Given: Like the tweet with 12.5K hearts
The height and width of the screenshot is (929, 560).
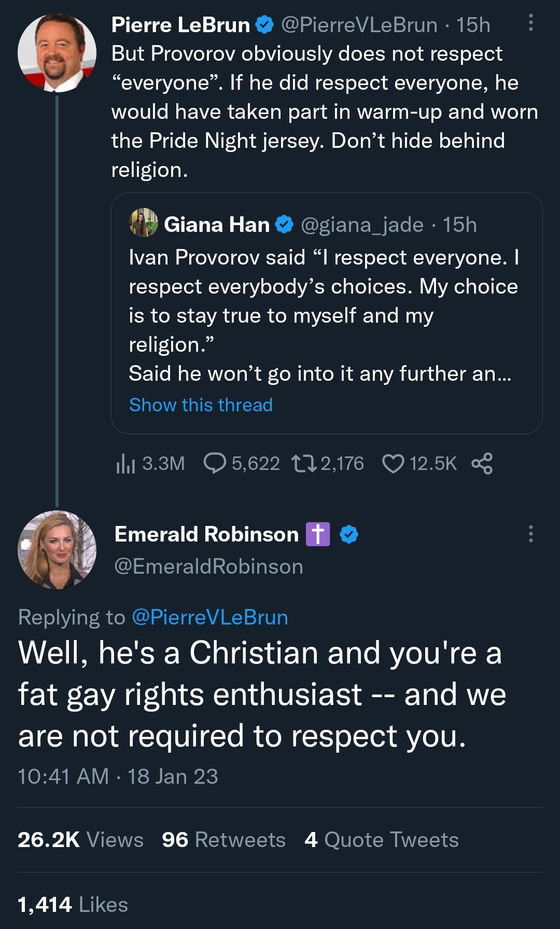Looking at the screenshot, I should pyautogui.click(x=393, y=464).
